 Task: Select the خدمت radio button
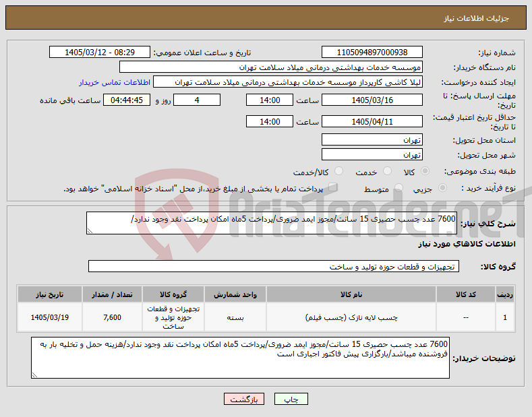pos(387,171)
